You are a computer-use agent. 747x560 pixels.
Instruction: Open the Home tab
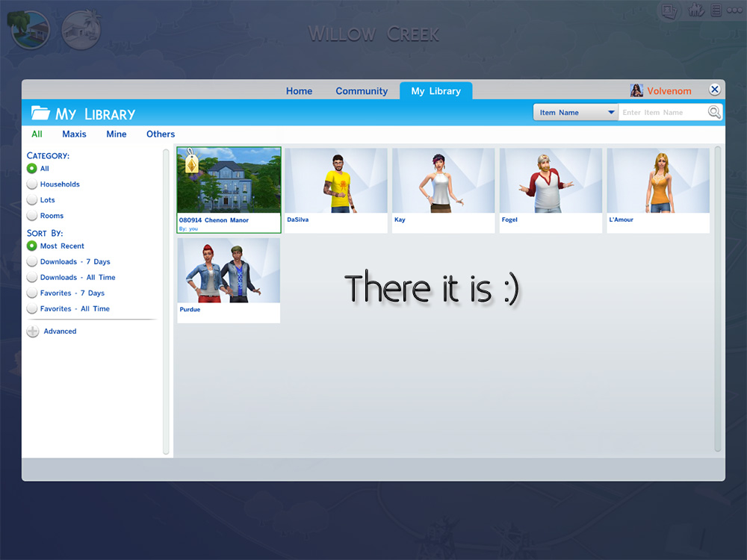(x=299, y=90)
